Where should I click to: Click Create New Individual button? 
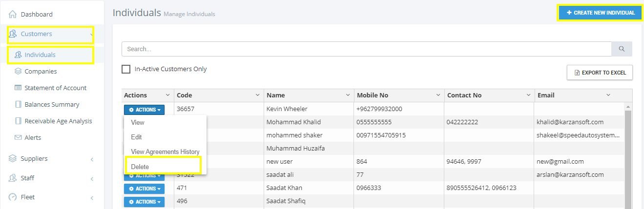point(600,13)
